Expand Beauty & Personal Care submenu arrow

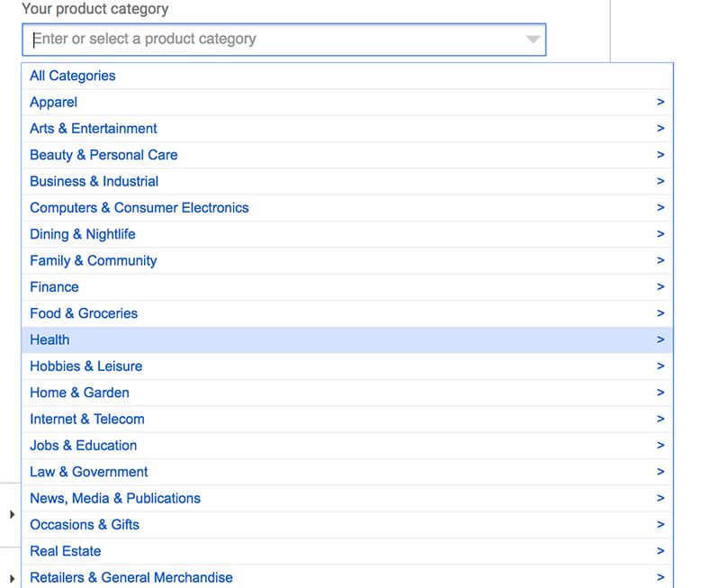pos(661,155)
